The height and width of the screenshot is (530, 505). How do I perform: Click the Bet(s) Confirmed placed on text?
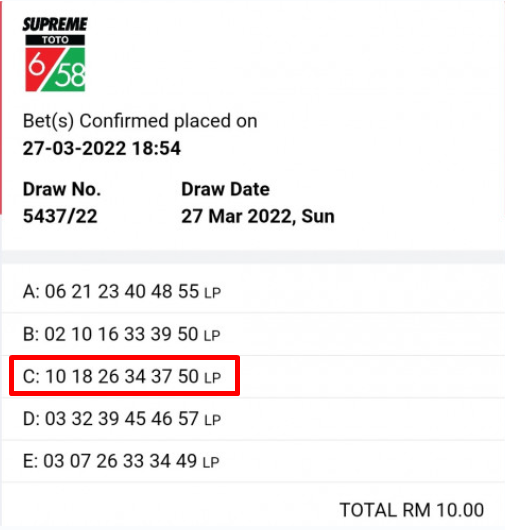(x=140, y=121)
